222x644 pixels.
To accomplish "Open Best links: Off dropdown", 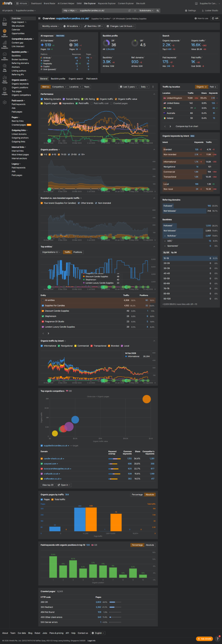I will point(93,26).
